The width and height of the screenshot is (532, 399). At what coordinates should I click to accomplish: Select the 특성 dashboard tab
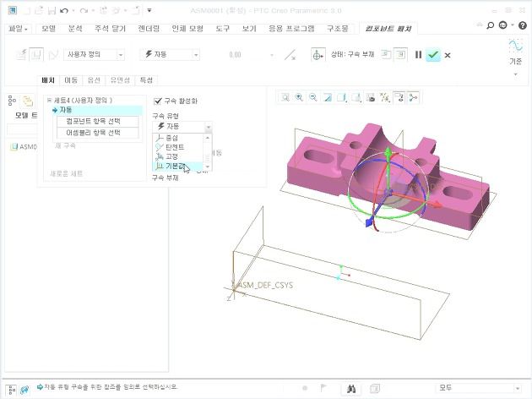click(x=146, y=80)
